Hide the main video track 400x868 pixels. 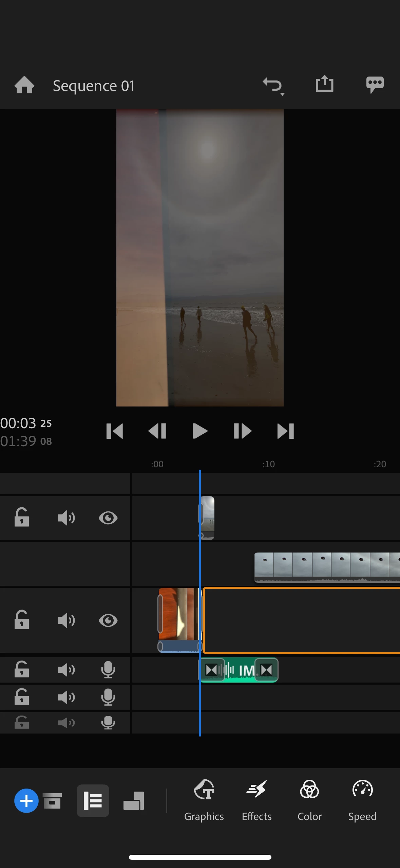click(108, 620)
